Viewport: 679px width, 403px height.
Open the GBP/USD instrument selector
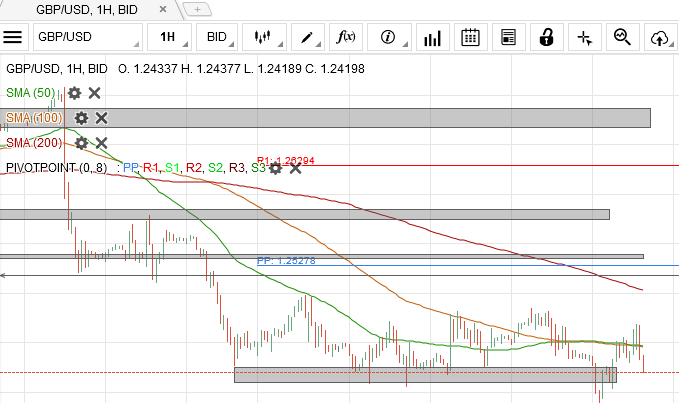[88, 37]
